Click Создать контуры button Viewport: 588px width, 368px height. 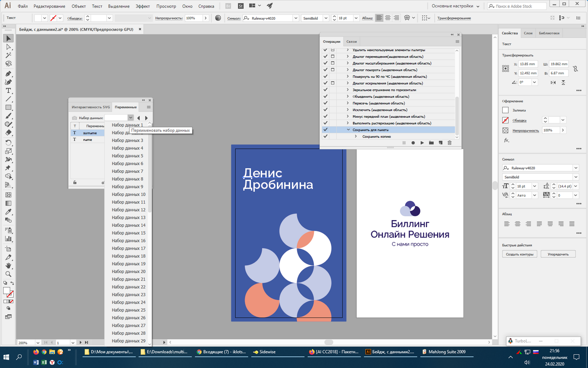pyautogui.click(x=519, y=254)
